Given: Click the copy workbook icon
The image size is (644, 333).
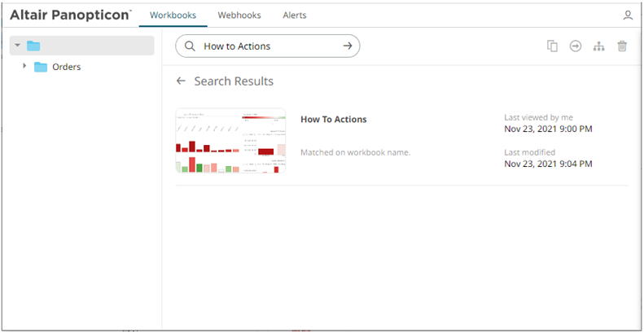Looking at the screenshot, I should coord(552,46).
